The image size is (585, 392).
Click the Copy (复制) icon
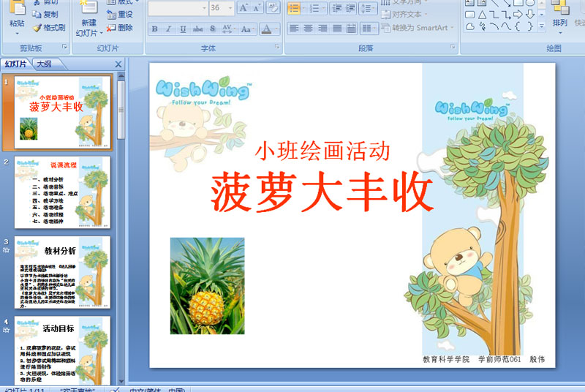(x=37, y=14)
